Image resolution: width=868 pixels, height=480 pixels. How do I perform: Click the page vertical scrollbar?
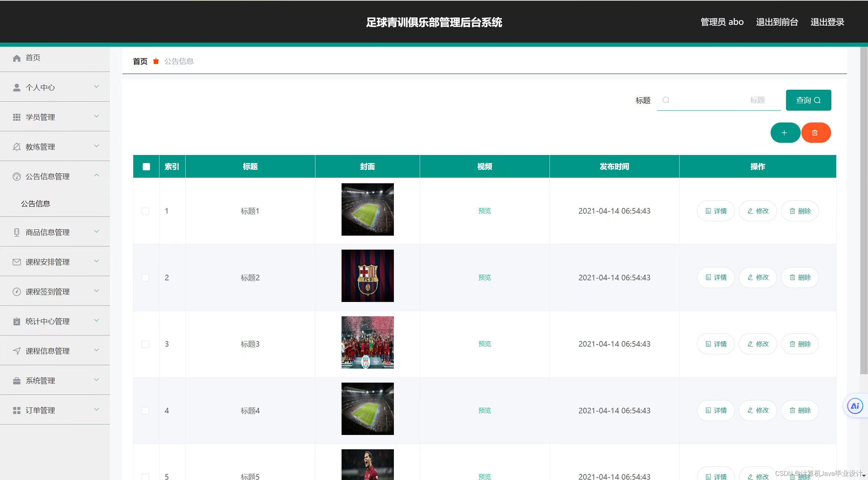pyautogui.click(x=863, y=209)
